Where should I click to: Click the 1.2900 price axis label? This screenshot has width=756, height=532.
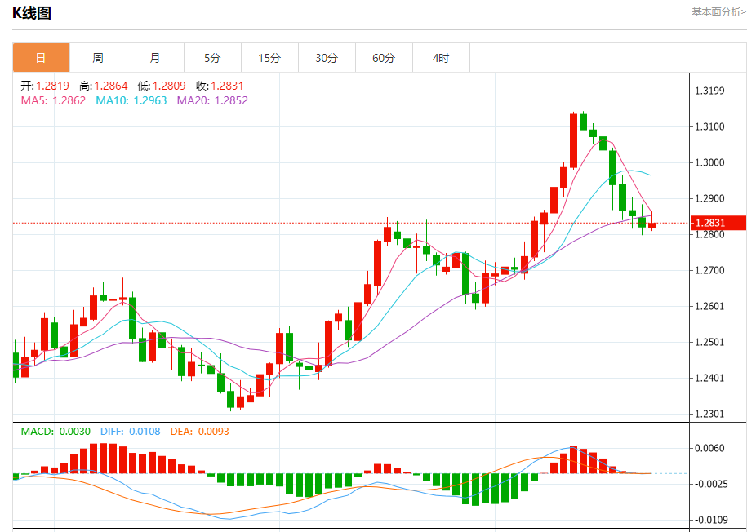coord(709,198)
